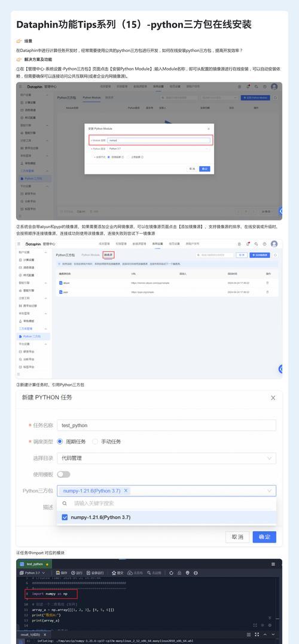Select the 手动任务 radio button
Image resolution: width=299 pixels, height=644 pixels.
96,441
